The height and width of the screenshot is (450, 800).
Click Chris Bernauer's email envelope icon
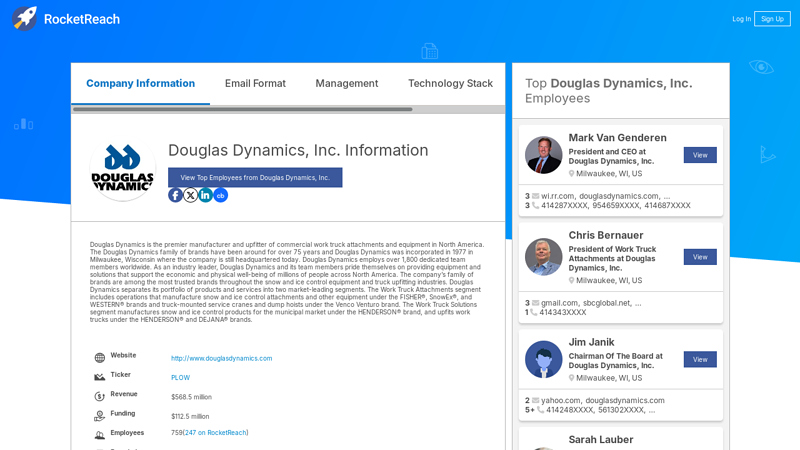click(535, 303)
